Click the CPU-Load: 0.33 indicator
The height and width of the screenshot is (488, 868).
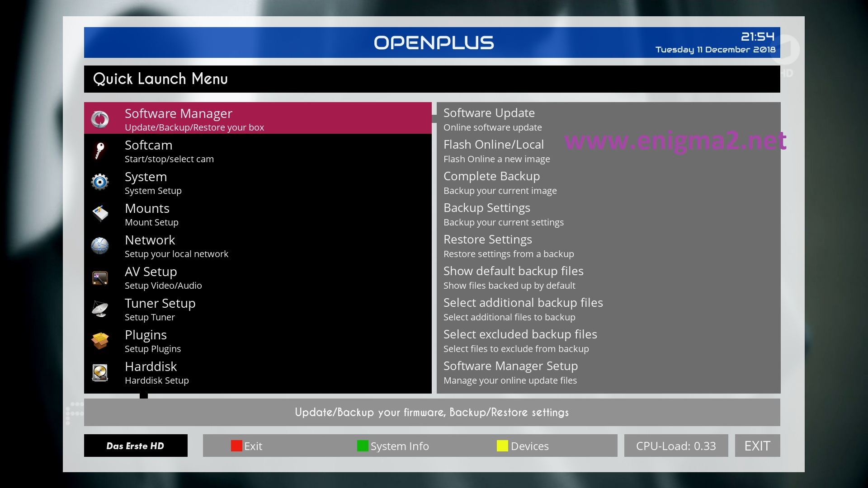pos(676,446)
